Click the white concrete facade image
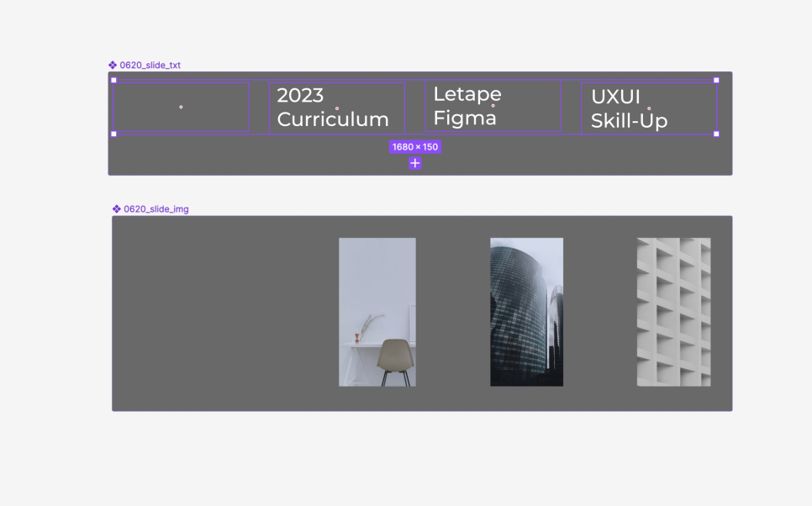812x506 pixels. click(x=674, y=312)
